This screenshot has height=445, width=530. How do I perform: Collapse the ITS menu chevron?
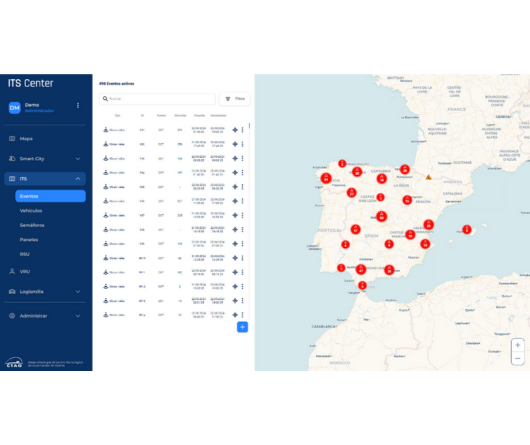tap(78, 178)
